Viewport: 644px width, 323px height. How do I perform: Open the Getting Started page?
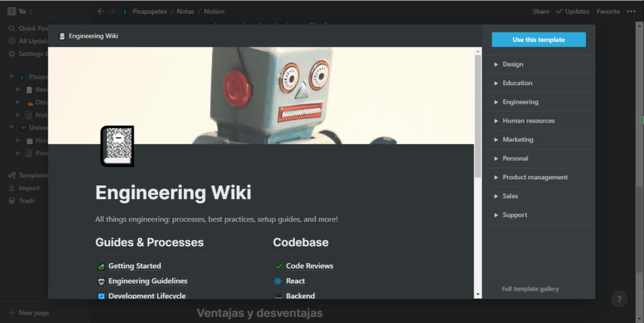[x=134, y=266]
